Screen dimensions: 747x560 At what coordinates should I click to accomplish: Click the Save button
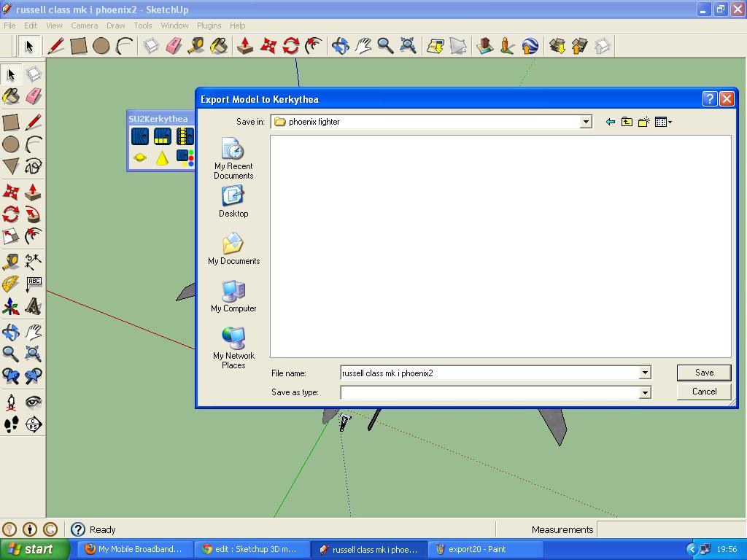(704, 373)
